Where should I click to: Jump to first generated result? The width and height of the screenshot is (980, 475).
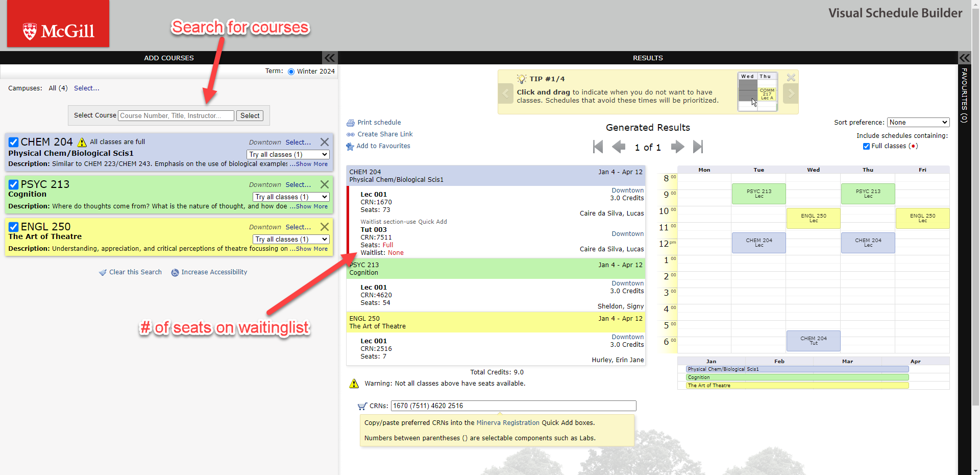pyautogui.click(x=598, y=147)
